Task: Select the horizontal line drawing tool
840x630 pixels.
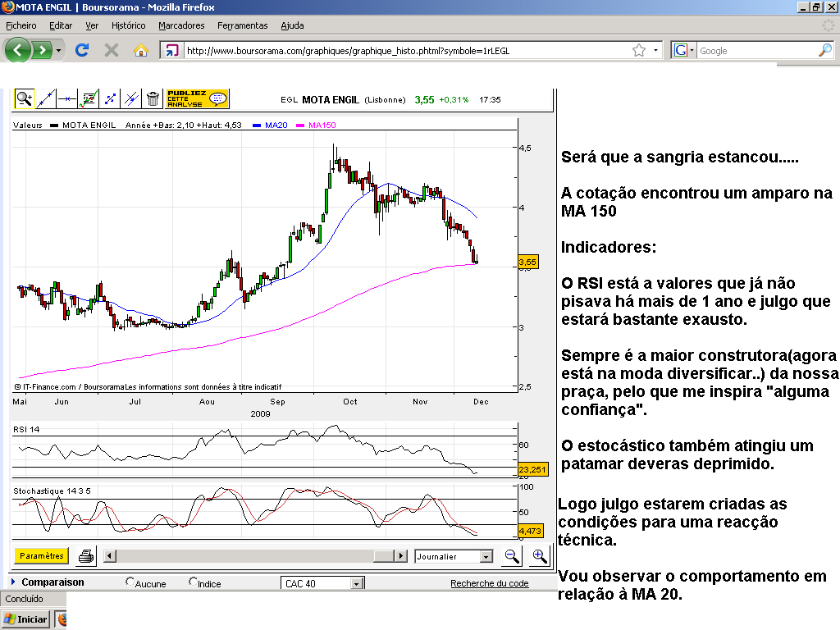Action: (x=67, y=98)
